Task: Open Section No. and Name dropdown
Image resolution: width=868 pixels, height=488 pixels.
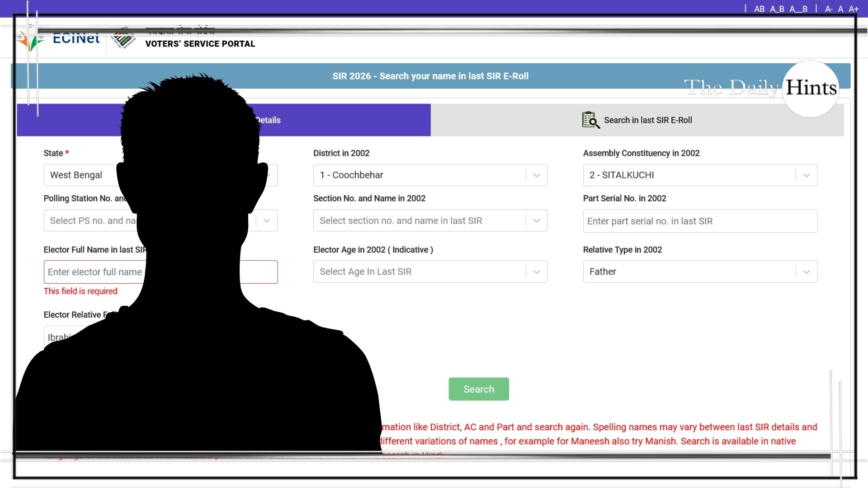Action: (x=537, y=221)
